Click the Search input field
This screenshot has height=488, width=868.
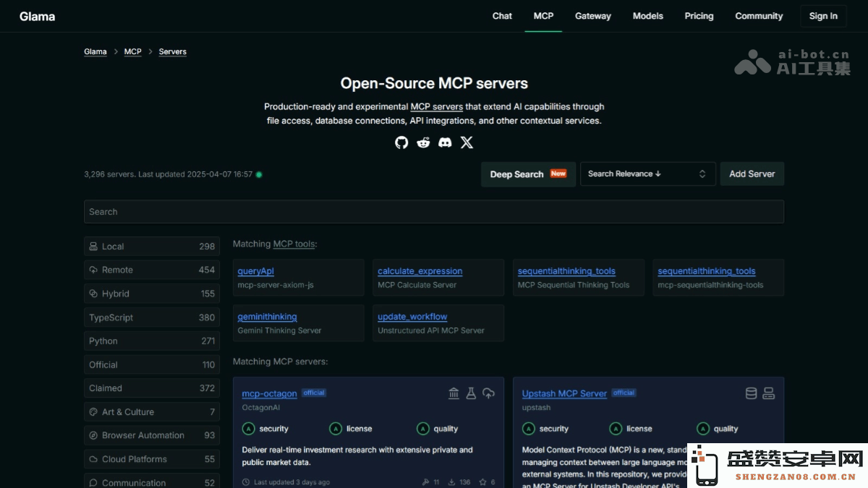(x=434, y=212)
